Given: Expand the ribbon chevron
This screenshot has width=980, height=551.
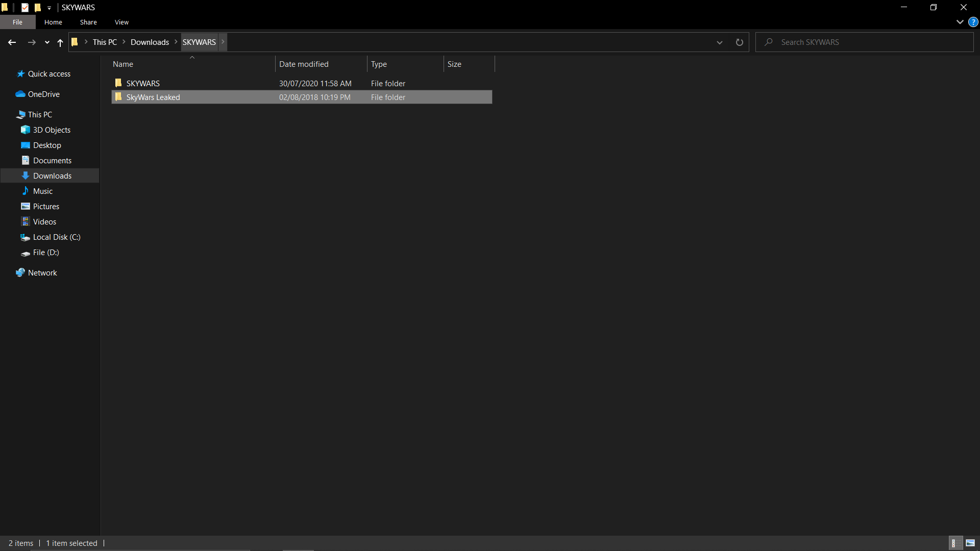Looking at the screenshot, I should click(x=960, y=22).
